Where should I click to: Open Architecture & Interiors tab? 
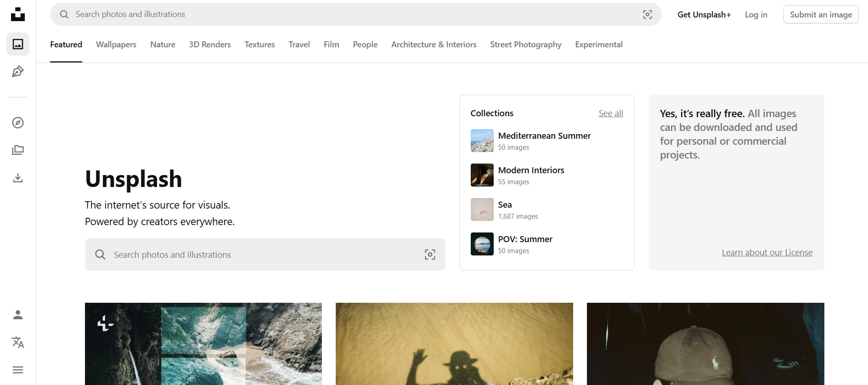(x=434, y=45)
